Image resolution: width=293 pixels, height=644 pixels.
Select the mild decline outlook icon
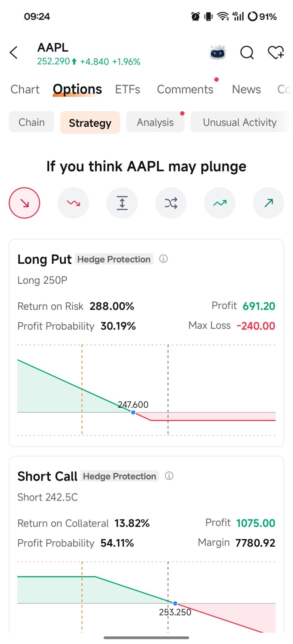(73, 203)
